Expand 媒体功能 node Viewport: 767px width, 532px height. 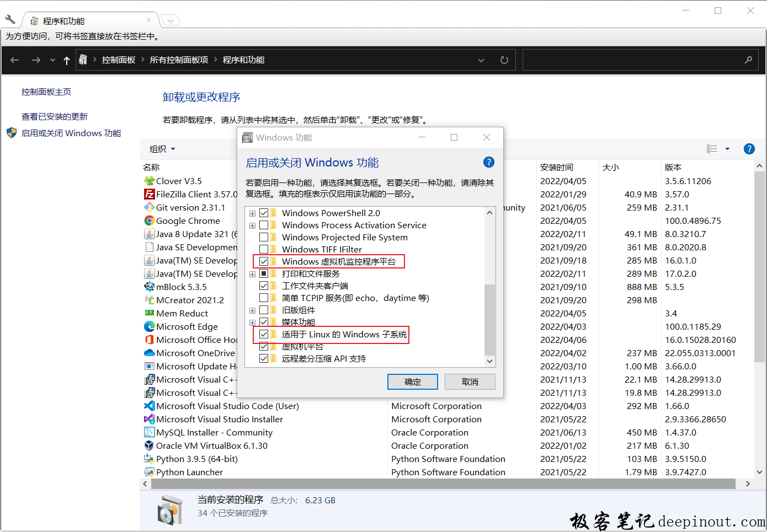[x=252, y=323]
